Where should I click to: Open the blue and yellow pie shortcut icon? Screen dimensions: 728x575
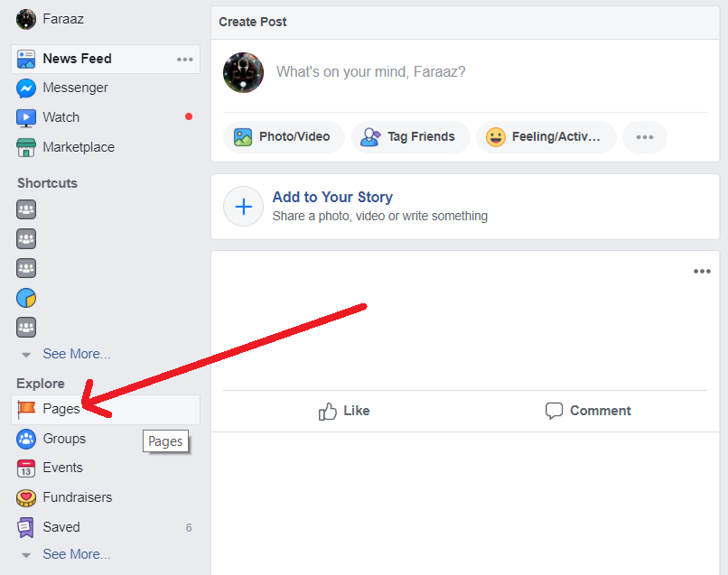point(26,298)
